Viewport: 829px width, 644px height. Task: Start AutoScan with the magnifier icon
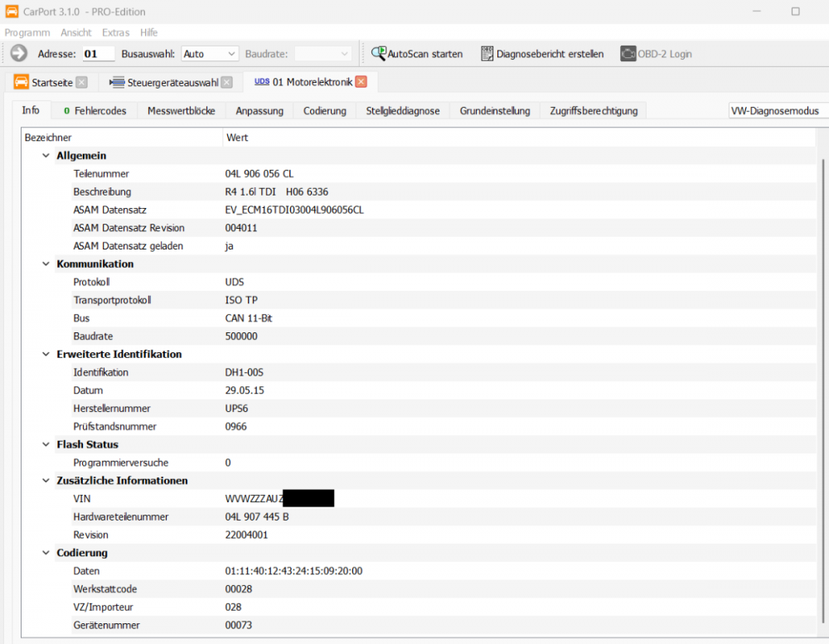click(x=379, y=53)
